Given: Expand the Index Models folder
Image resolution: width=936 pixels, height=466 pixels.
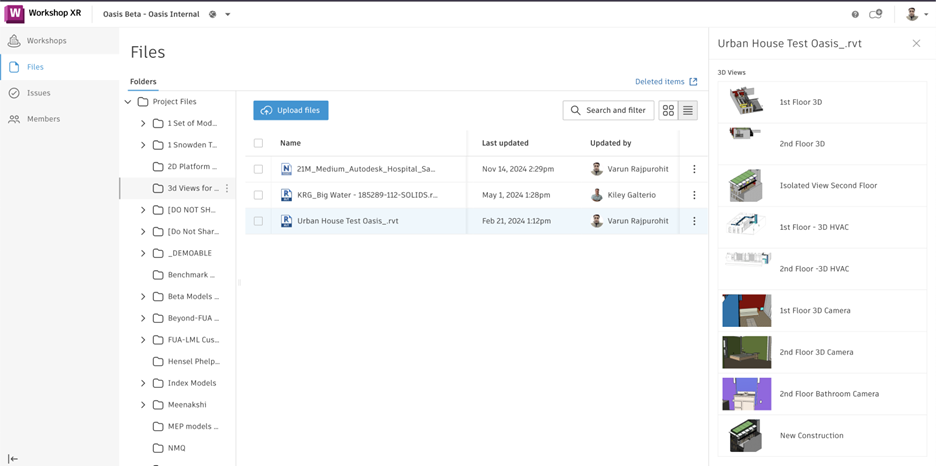Looking at the screenshot, I should (x=143, y=383).
